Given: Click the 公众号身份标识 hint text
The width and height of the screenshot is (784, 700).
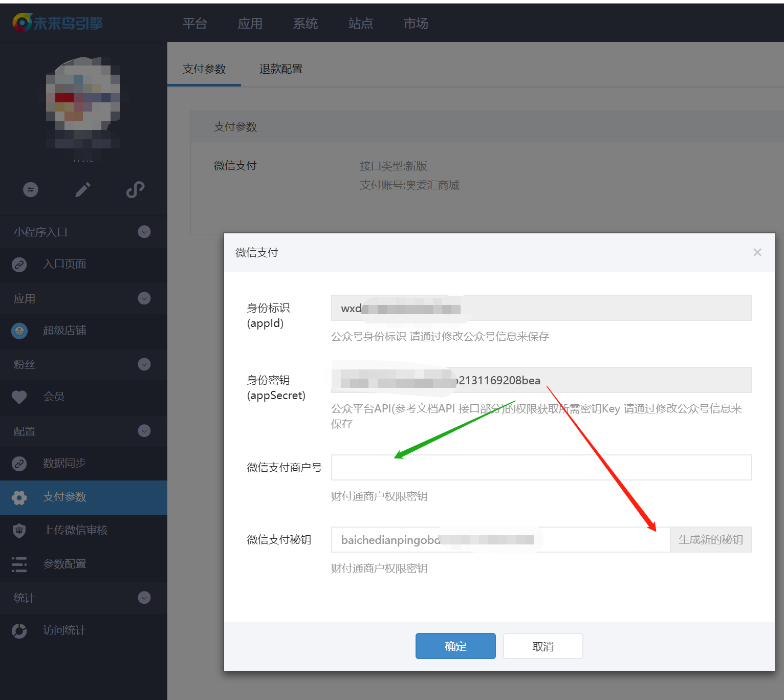Looking at the screenshot, I should click(x=440, y=337).
